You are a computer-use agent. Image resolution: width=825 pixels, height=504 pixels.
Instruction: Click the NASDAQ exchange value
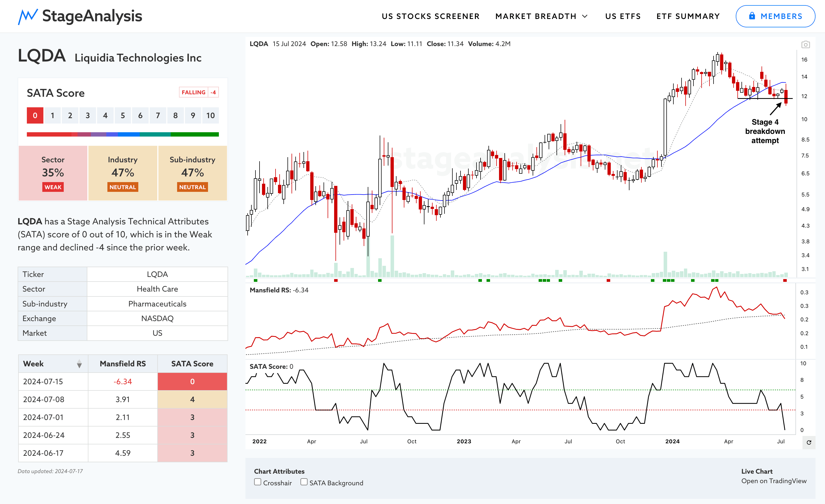click(x=157, y=318)
